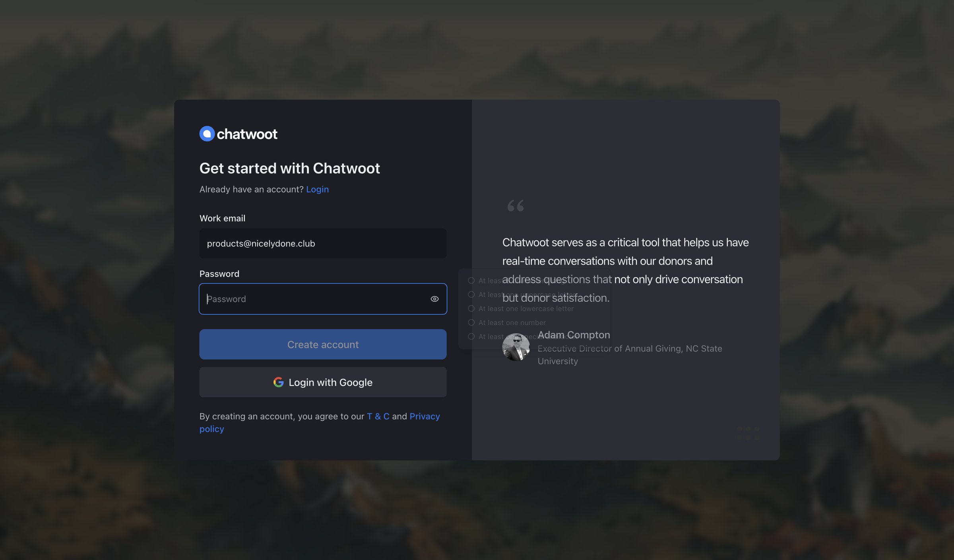The width and height of the screenshot is (954, 560).
Task: Open the Login link
Action: [x=317, y=189]
